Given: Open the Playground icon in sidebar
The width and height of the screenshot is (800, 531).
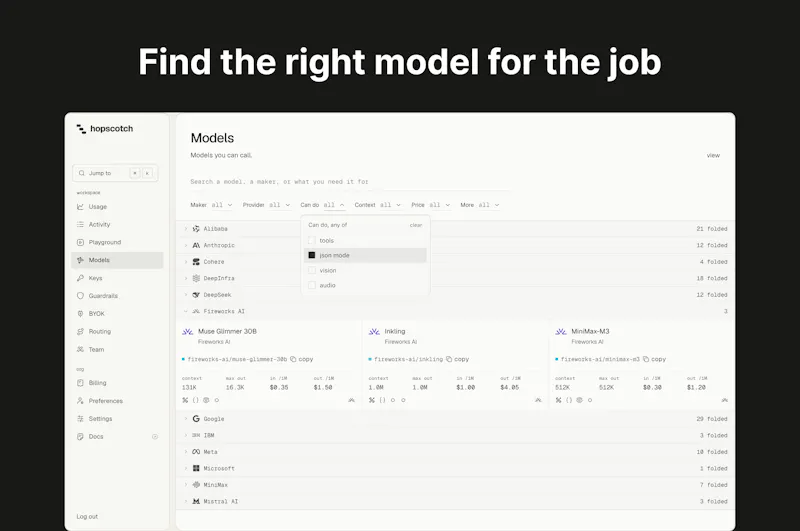Looking at the screenshot, I should pos(80,242).
